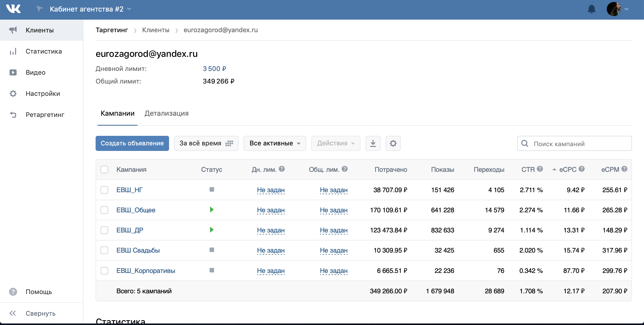The height and width of the screenshot is (325, 644).
Task: Click the CTR help question icon
Action: pos(540,169)
